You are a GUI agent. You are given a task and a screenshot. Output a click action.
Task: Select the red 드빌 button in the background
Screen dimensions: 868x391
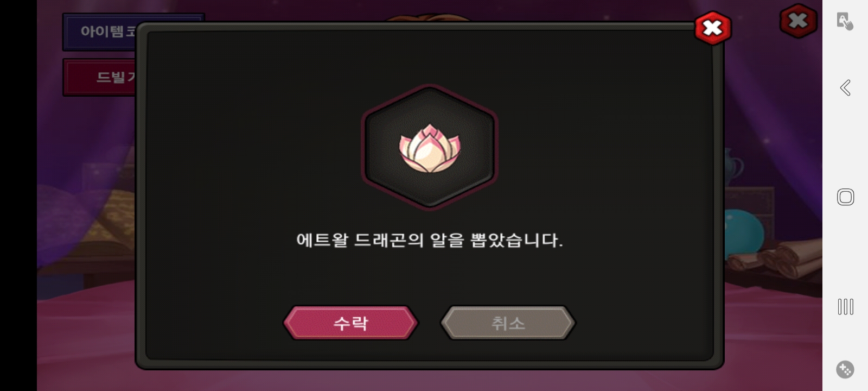100,77
